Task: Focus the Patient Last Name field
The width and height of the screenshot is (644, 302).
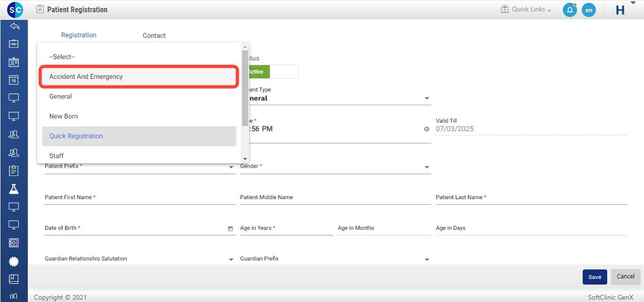Action: 531,198
